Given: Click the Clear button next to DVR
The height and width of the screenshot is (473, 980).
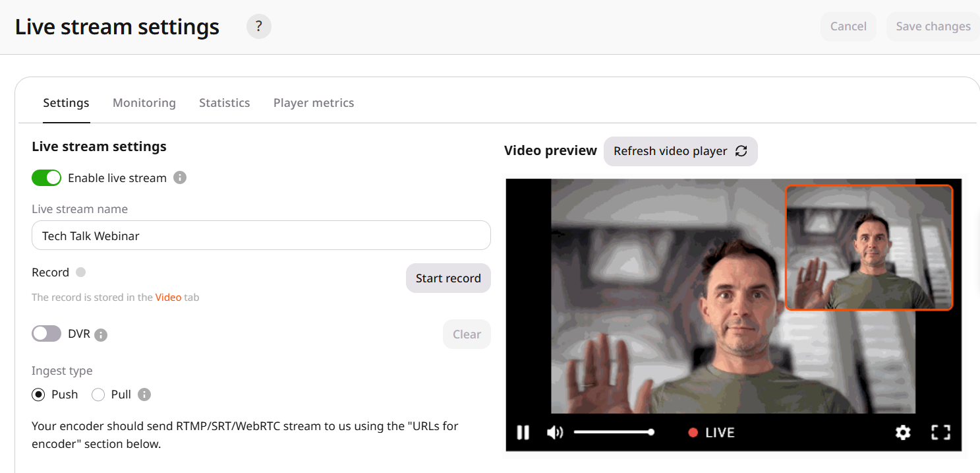Looking at the screenshot, I should [x=467, y=334].
